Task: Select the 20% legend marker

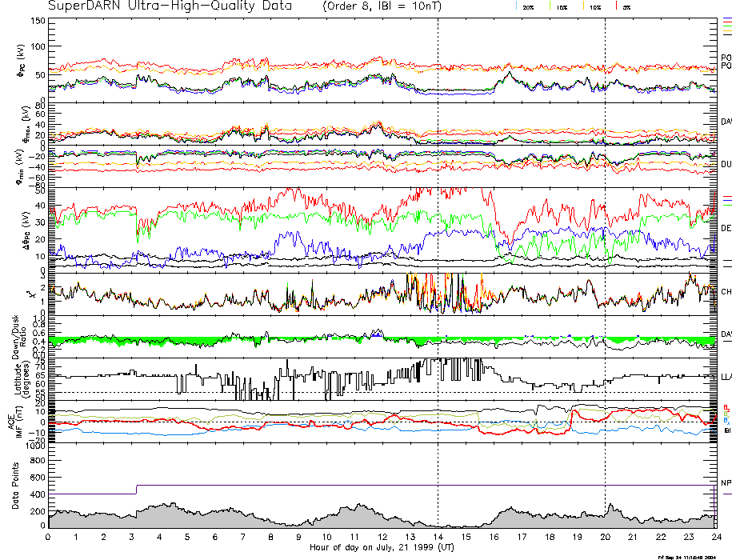Action: tap(527, 6)
